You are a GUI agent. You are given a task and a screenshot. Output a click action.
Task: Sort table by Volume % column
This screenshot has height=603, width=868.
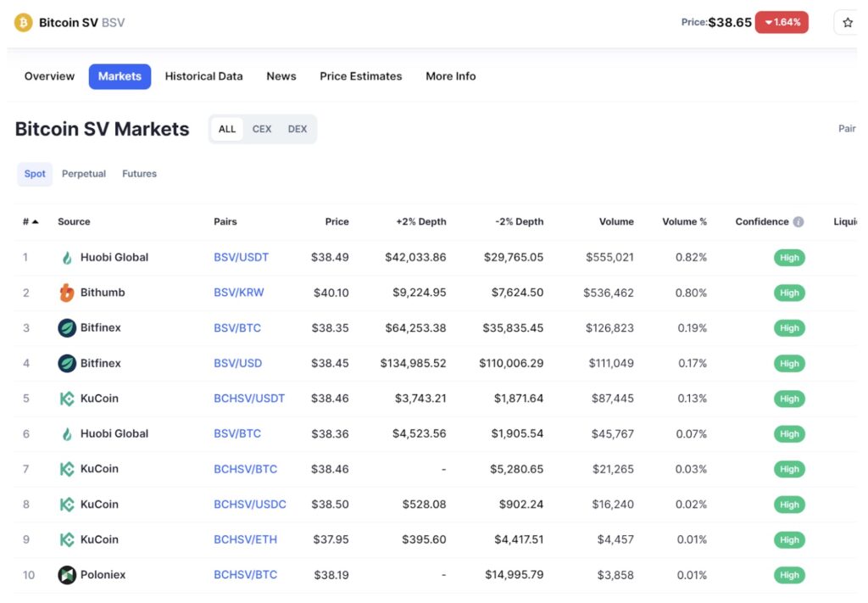(x=684, y=221)
